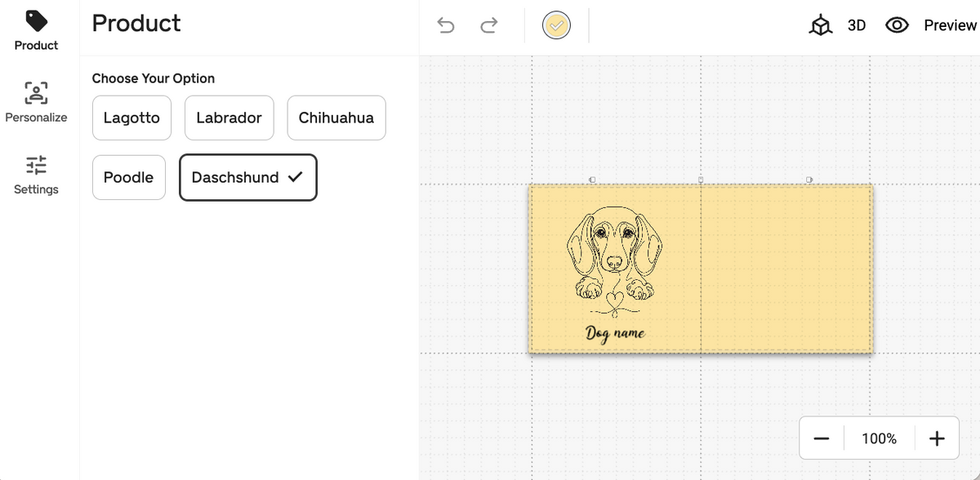Zoom in with the plus button
Viewport: 980px width, 480px height.
coord(937,438)
